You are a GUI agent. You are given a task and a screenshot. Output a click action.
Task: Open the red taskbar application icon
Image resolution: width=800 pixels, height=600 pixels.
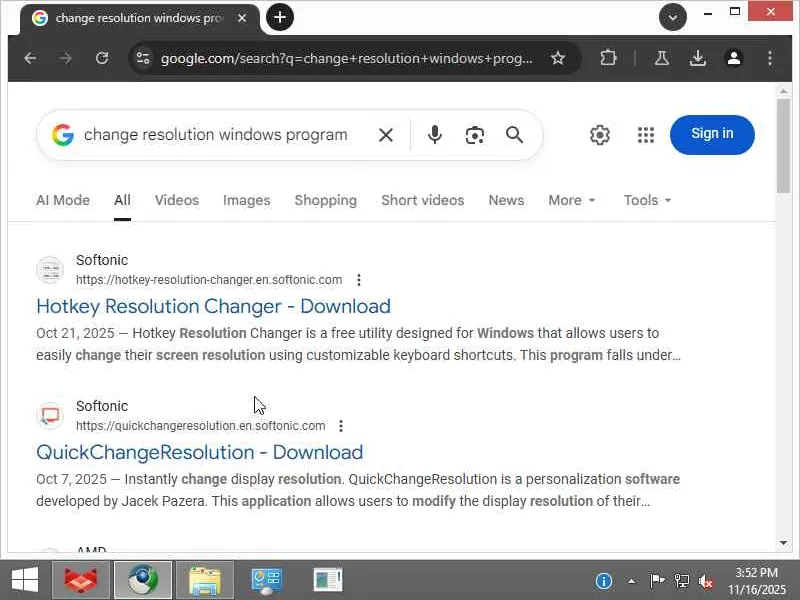point(81,580)
